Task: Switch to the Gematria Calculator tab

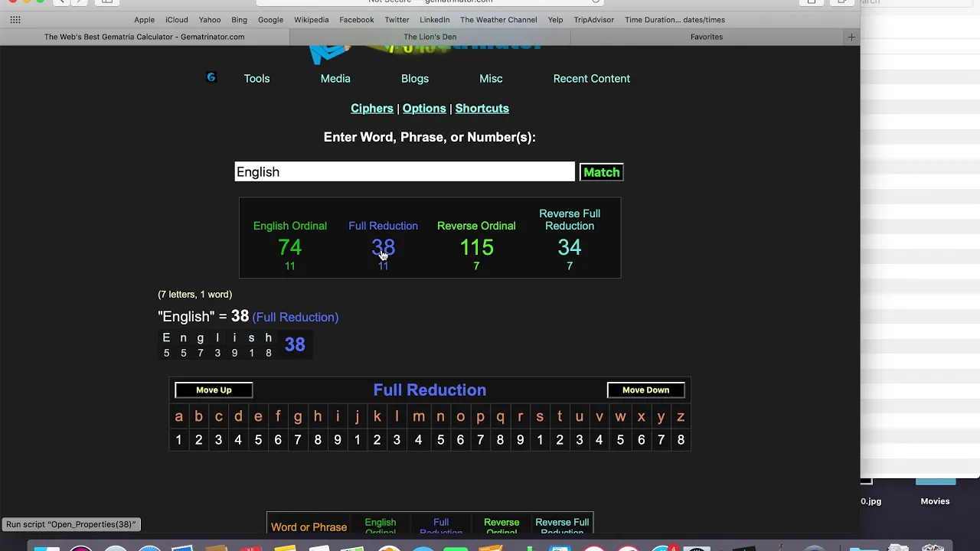Action: [x=145, y=37]
